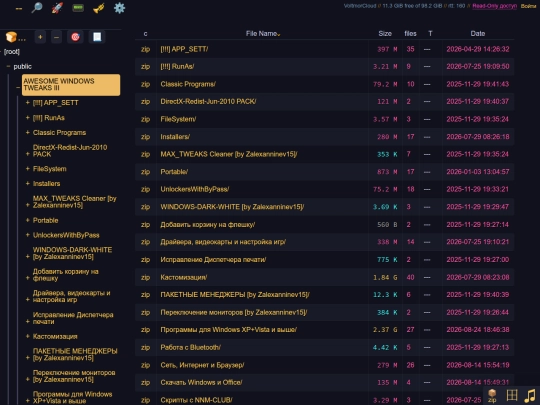The width and height of the screenshot is (540, 405).
Task: Sort by Date column header
Action: click(478, 34)
